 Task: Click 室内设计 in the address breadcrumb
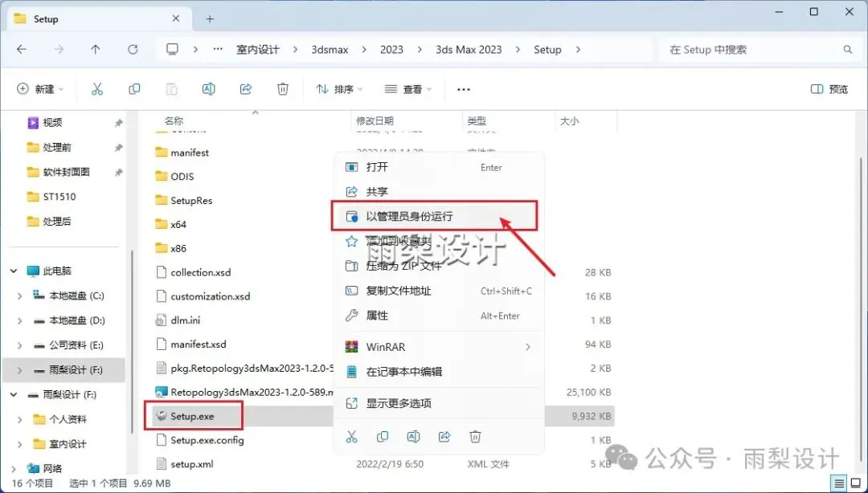(258, 49)
